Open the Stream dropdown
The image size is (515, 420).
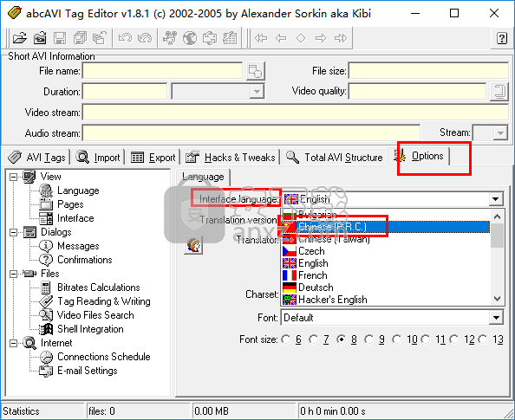tap(490, 132)
